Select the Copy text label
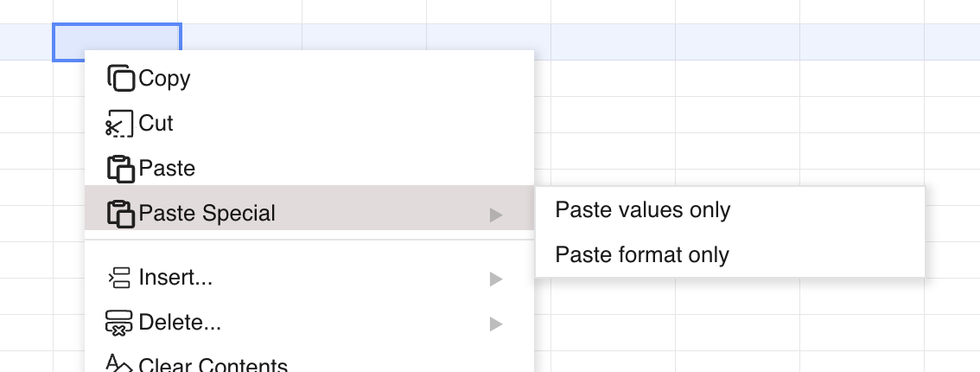Viewport: 980px width, 372px height. (164, 79)
